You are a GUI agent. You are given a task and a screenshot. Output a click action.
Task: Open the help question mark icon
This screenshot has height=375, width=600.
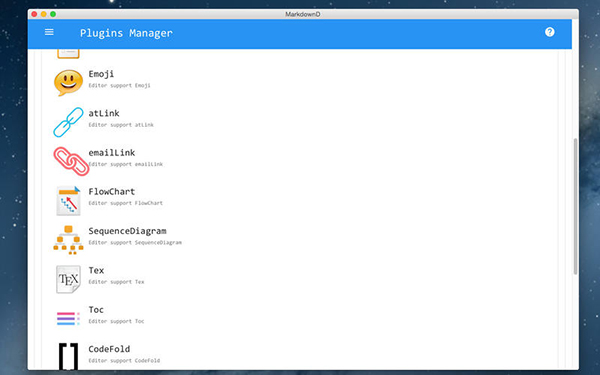(549, 32)
